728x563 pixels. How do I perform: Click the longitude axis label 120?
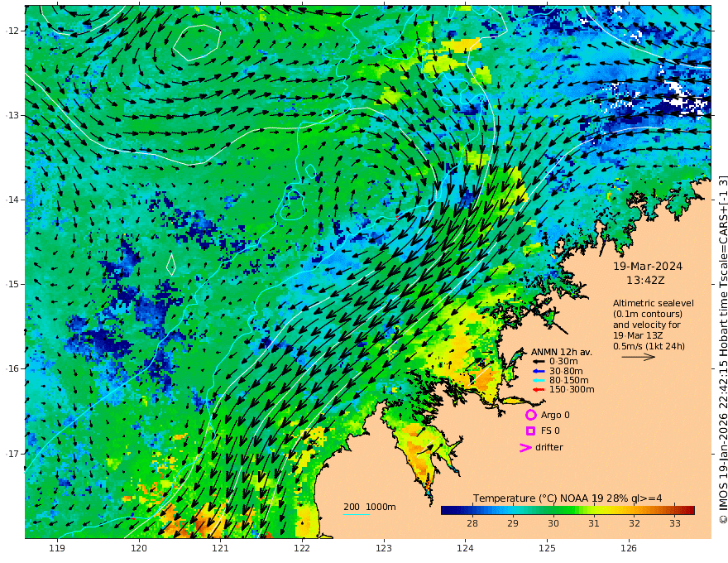click(x=139, y=549)
